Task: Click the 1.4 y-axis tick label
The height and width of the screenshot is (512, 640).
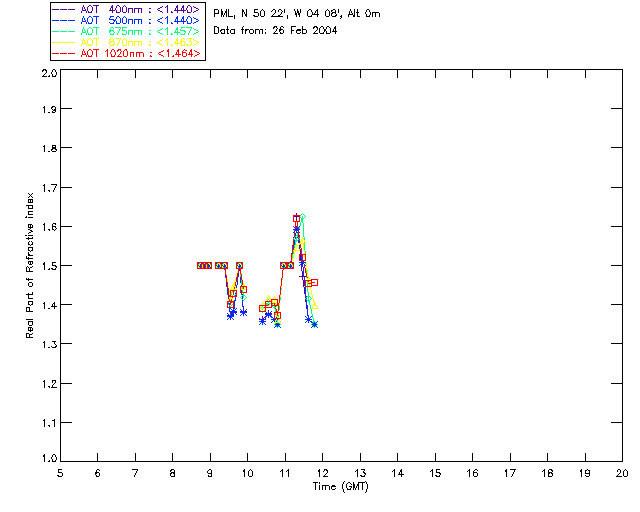Action: (49, 305)
